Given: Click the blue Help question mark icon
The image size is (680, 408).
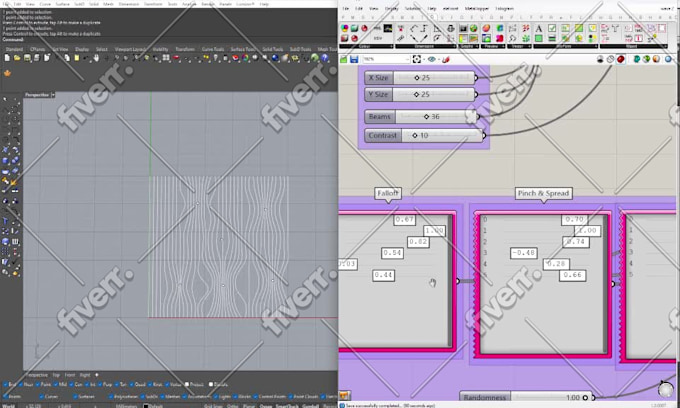Looking at the screenshot, I should (325, 58).
